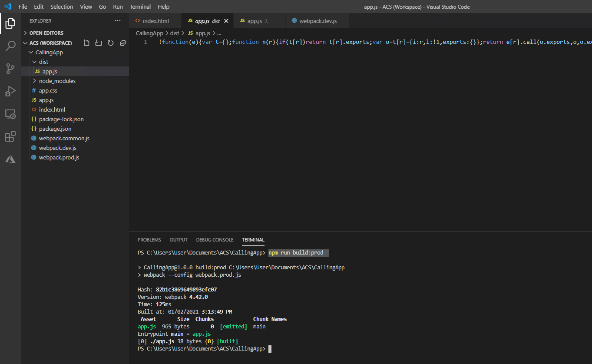Screen dimensions: 592x364
Task: Open Run and Debug view
Action: coord(10,91)
